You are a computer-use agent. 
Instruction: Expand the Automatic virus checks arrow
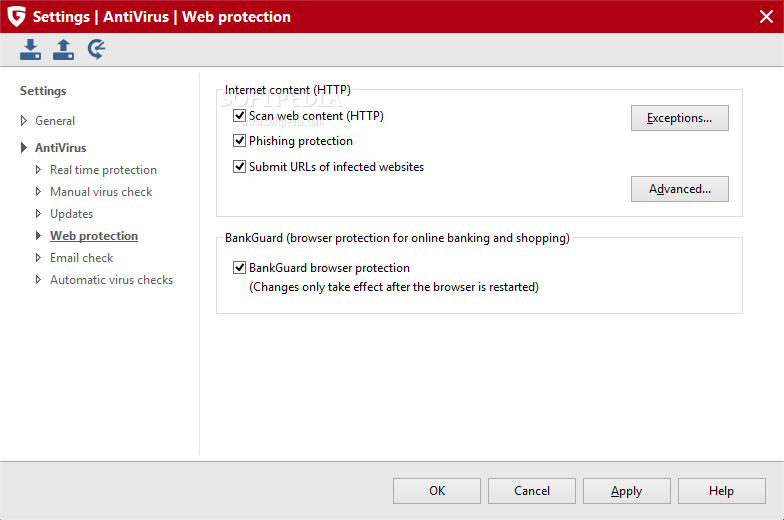pyautogui.click(x=39, y=280)
